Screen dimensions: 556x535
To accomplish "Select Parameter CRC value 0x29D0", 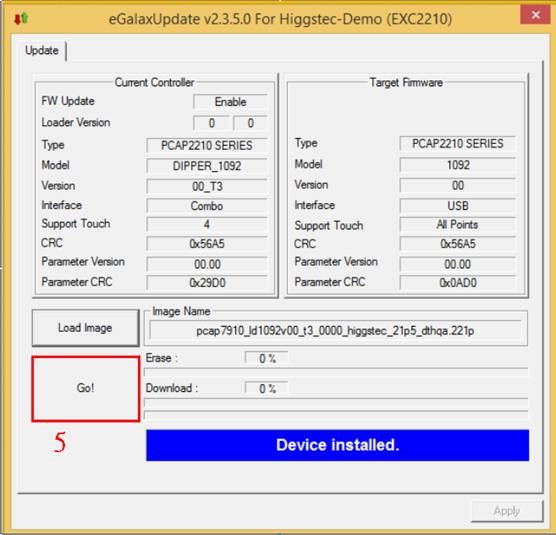I will [207, 283].
